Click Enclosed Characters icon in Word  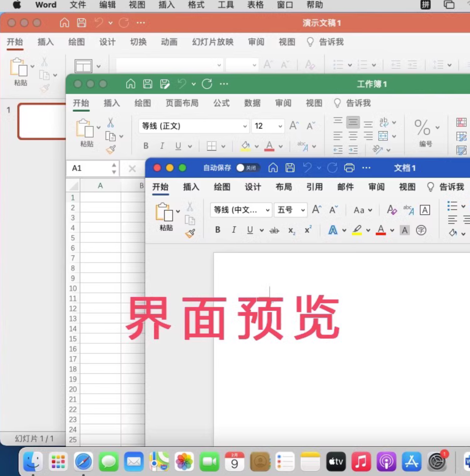pos(421,230)
